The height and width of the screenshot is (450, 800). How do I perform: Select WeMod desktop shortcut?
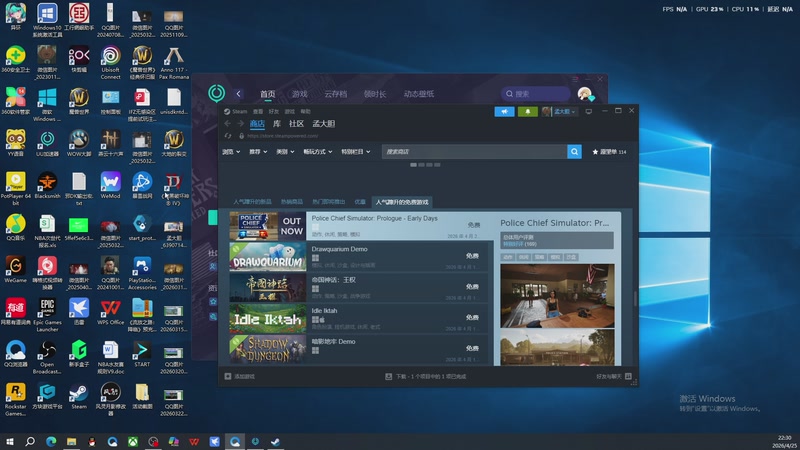110,186
